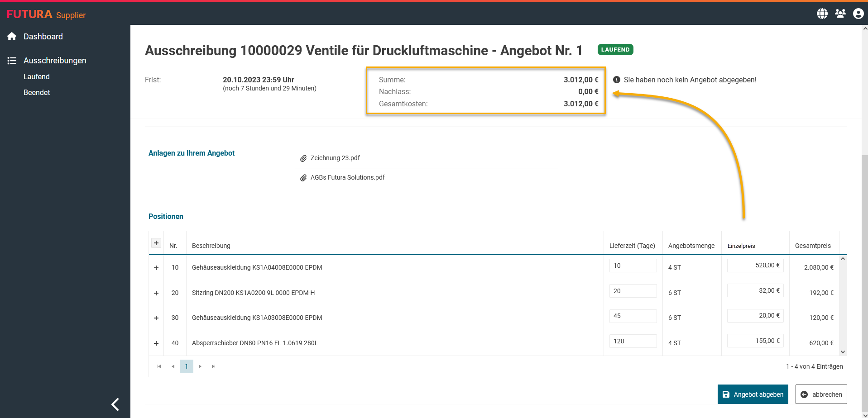This screenshot has width=868, height=418.
Task: Expand position 20 Sitzring row
Action: [x=156, y=293]
